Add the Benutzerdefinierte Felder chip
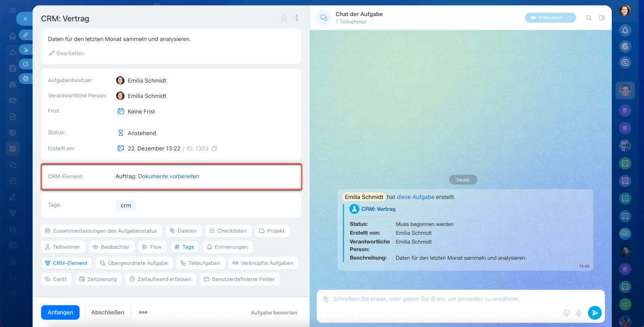 coord(240,279)
